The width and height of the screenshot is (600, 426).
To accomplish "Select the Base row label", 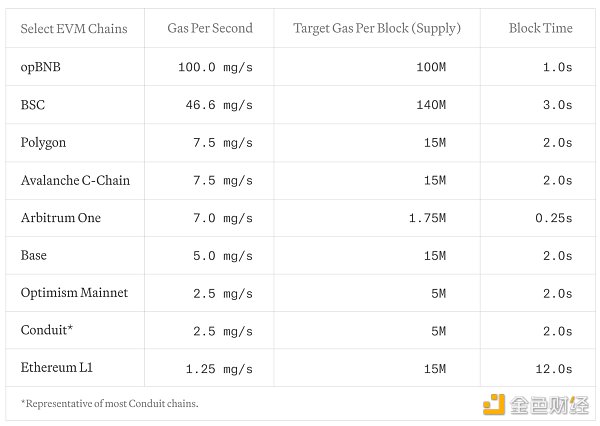I will 34,255.
